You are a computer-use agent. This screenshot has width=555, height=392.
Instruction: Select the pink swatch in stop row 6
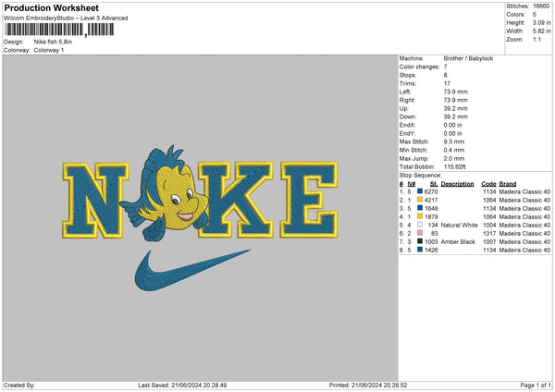tap(420, 233)
